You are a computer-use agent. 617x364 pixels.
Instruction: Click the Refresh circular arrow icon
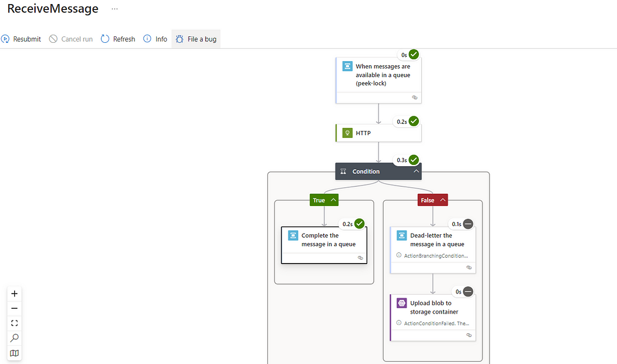(x=105, y=39)
